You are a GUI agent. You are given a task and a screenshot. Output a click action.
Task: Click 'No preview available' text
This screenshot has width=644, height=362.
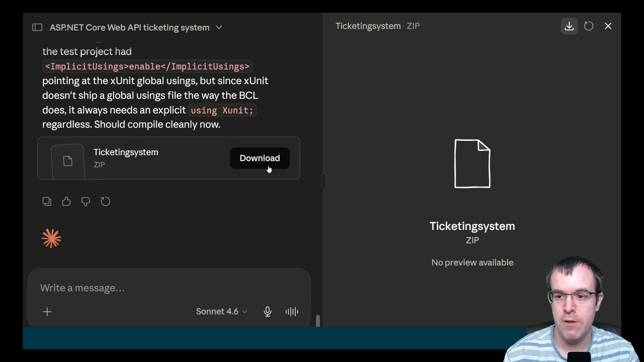pyautogui.click(x=472, y=262)
